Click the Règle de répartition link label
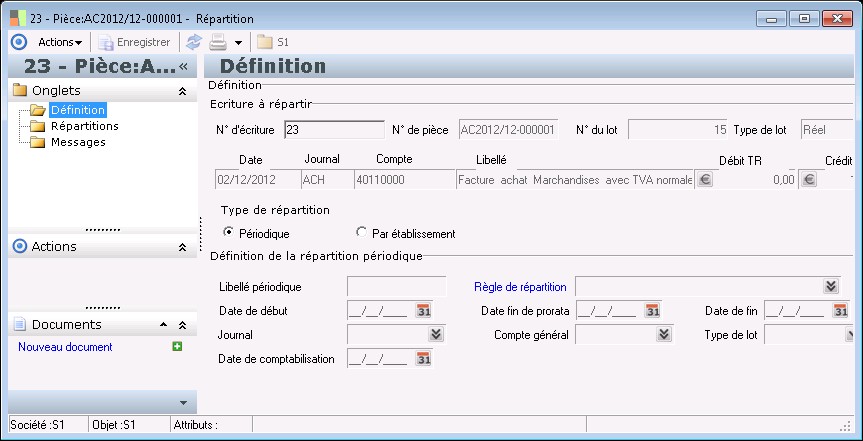The width and height of the screenshot is (863, 441). (520, 287)
